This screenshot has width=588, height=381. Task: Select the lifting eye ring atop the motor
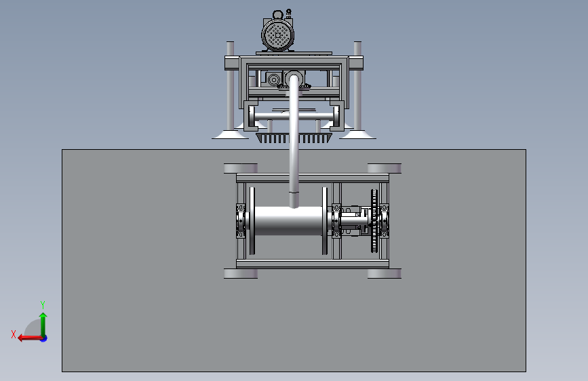pyautogui.click(x=278, y=15)
